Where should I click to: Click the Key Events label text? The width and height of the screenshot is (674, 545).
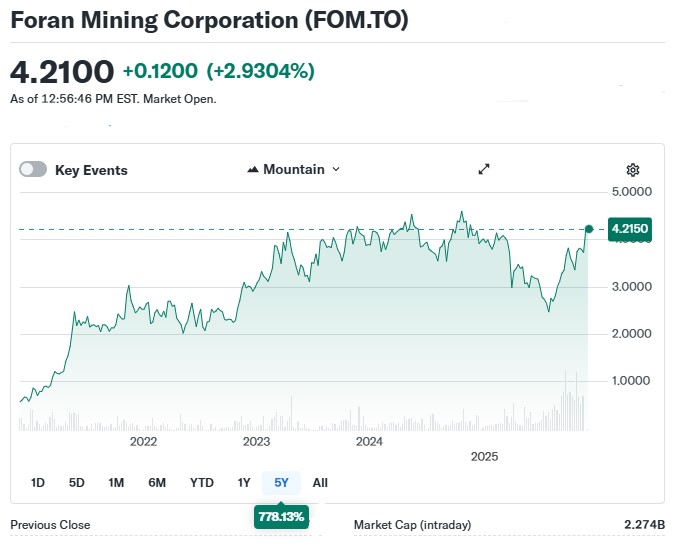(x=91, y=170)
